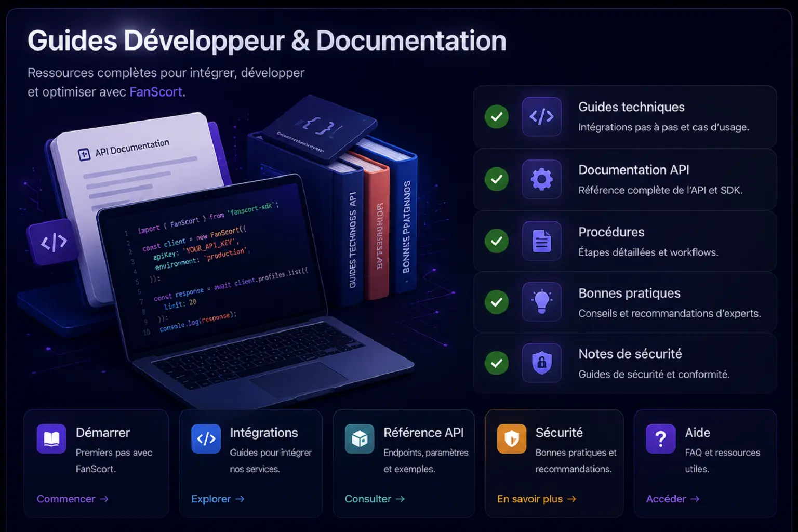This screenshot has width=798, height=532.
Task: Click the Documentation API gear icon
Action: [x=541, y=179]
